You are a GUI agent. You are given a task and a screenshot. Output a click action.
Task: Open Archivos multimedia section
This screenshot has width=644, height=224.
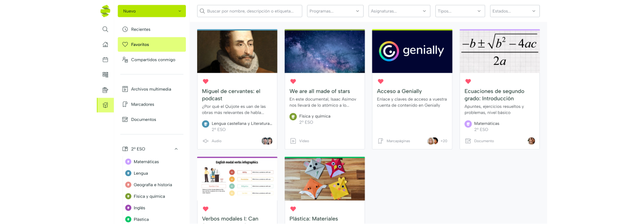[152, 89]
